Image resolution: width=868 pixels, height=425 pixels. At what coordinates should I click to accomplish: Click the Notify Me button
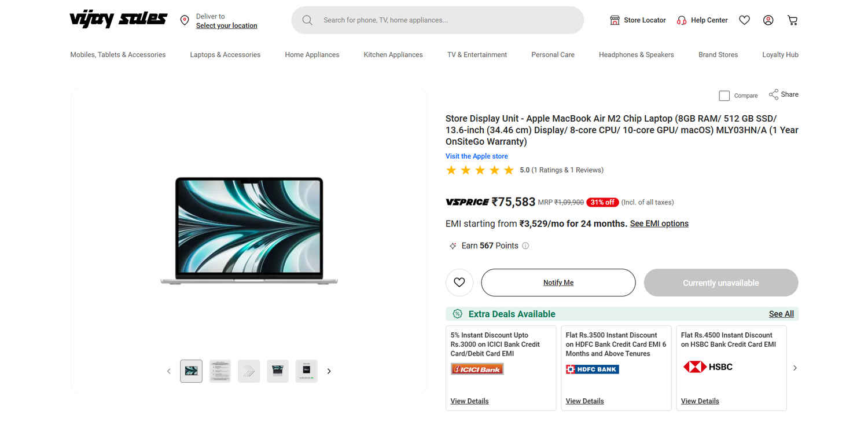558,283
